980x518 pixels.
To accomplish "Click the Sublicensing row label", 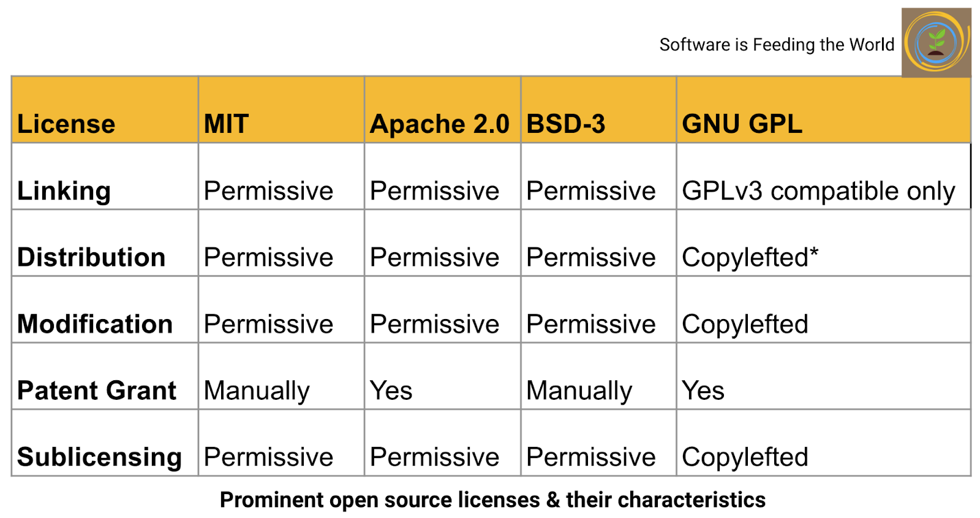I will pyautogui.click(x=99, y=457).
